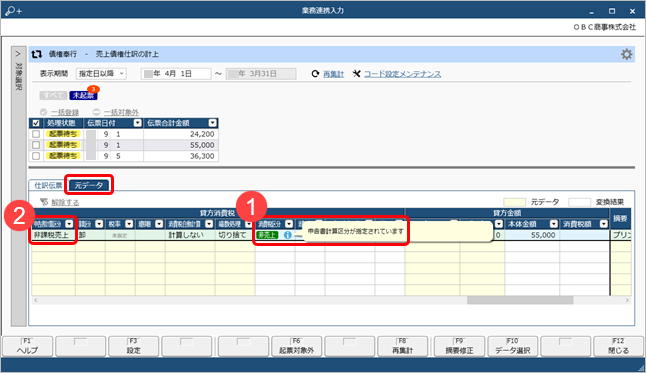
Task: Click the filter clear icon next to 解除する
Action: point(44,202)
